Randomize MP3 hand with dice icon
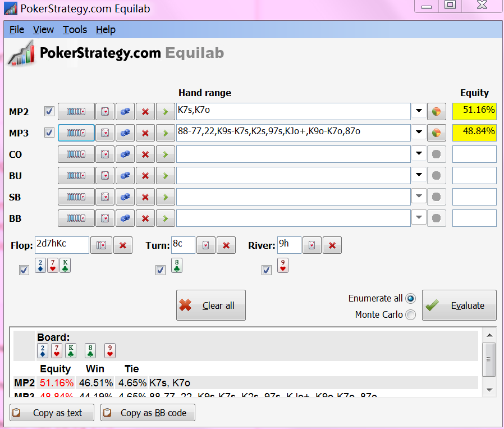This screenshot has width=504, height=429. point(125,133)
